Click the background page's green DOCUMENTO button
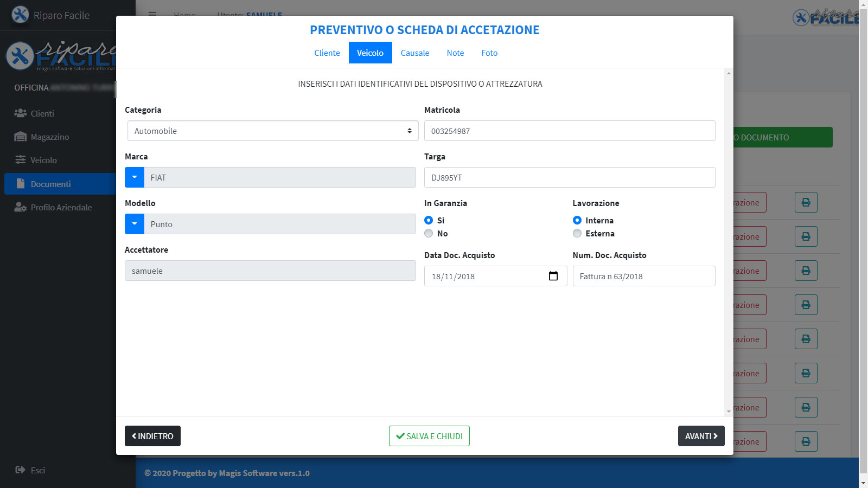Image resolution: width=868 pixels, height=488 pixels. 783,137
